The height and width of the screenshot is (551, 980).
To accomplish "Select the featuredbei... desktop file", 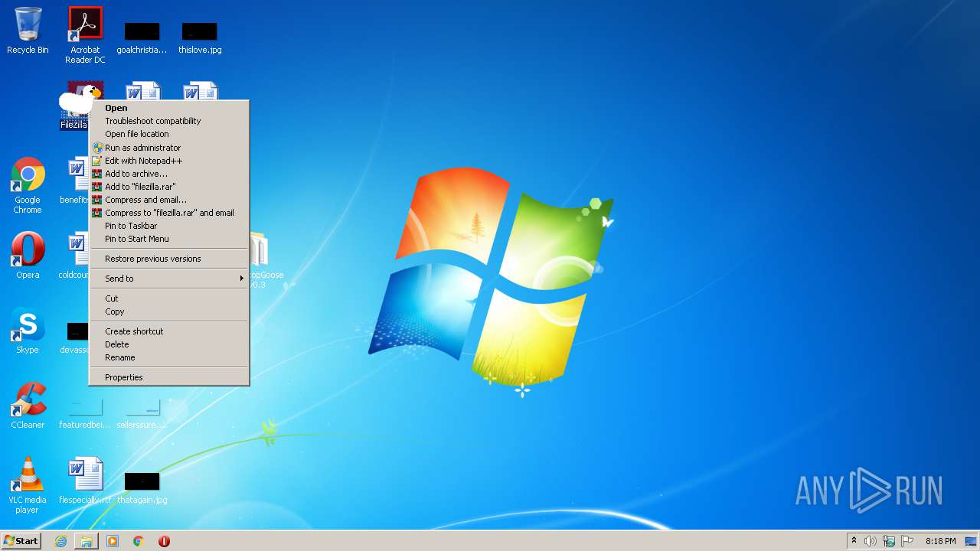I will coord(85,414).
